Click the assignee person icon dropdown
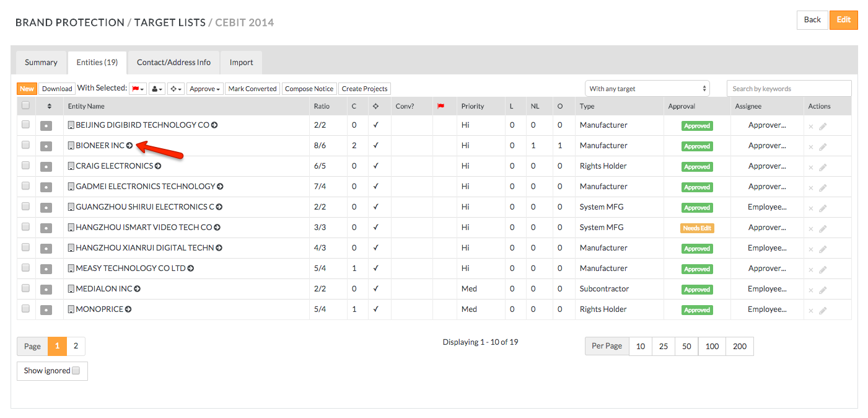 pos(156,88)
